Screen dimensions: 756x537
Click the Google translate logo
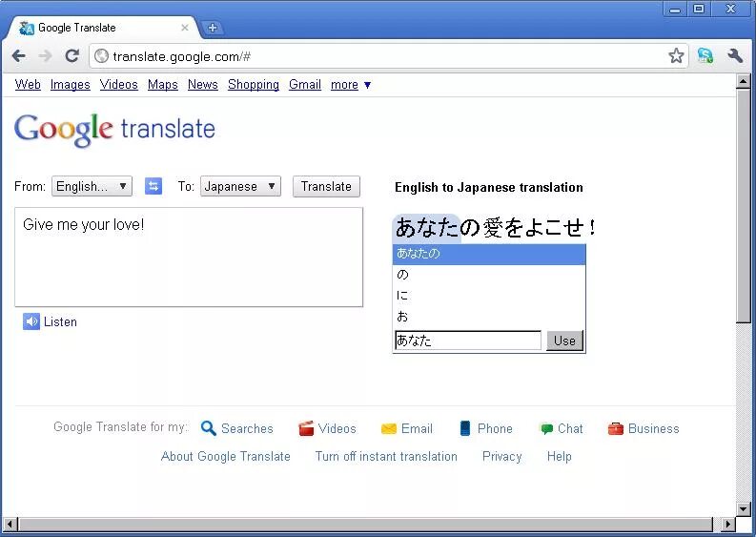coord(114,130)
